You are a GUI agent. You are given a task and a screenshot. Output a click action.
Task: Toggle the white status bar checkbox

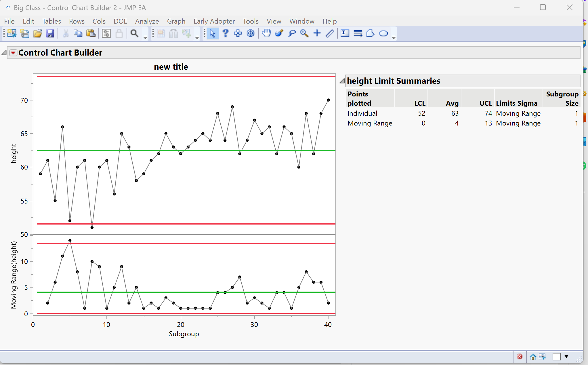(556, 357)
